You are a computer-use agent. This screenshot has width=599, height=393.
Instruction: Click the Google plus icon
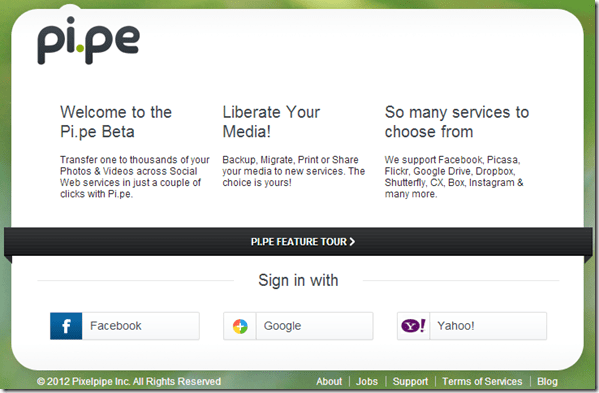240,326
